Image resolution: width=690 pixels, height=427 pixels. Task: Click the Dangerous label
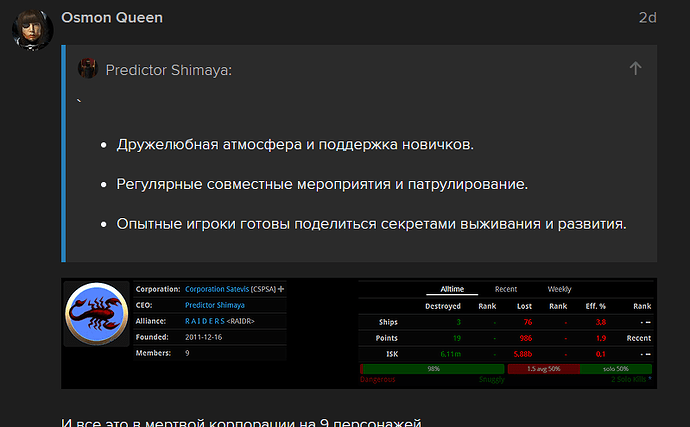tap(378, 379)
